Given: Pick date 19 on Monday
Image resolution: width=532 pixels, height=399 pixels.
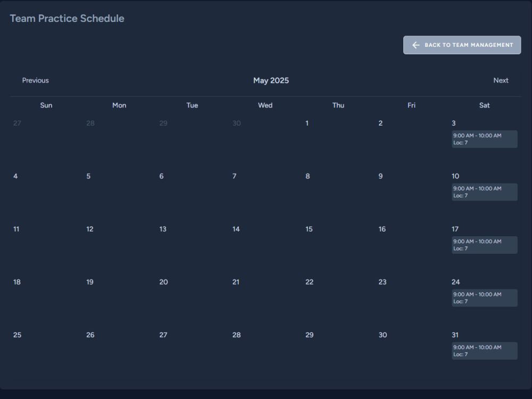Looking at the screenshot, I should coord(90,282).
